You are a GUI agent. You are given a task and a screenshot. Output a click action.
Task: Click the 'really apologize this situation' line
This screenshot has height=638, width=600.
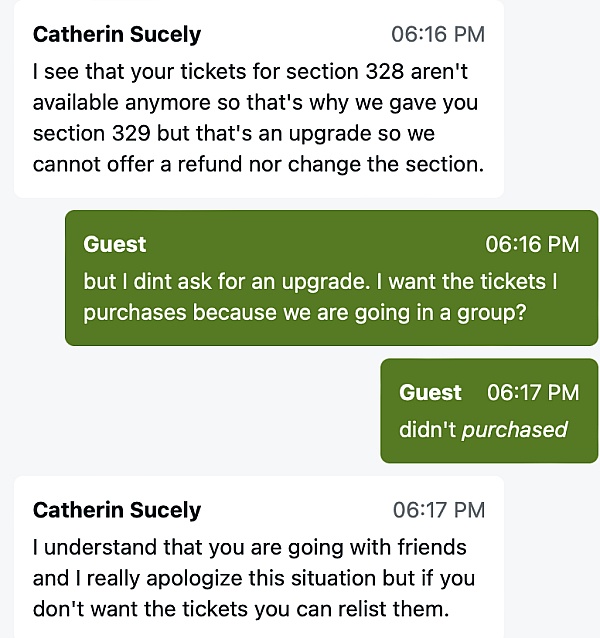click(x=253, y=578)
